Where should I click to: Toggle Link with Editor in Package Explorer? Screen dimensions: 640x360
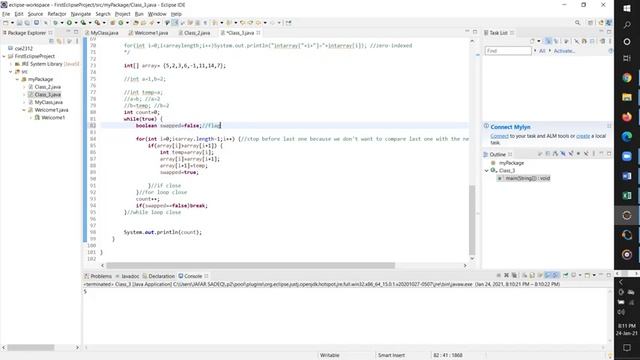click(x=60, y=41)
